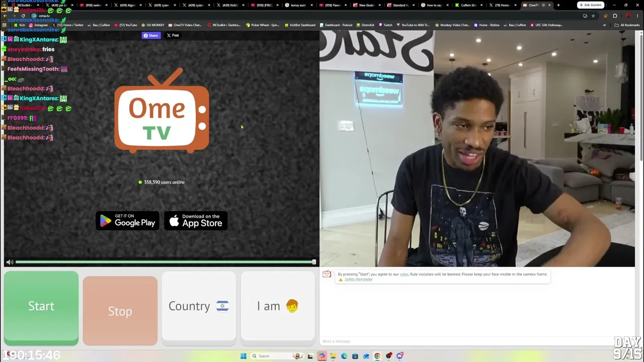
Task: Open the DistroKid bookmark
Action: point(365,25)
